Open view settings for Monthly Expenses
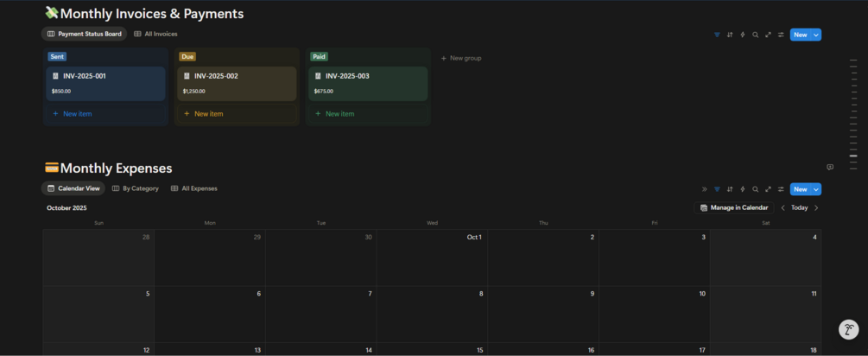This screenshot has height=356, width=868. (x=781, y=188)
